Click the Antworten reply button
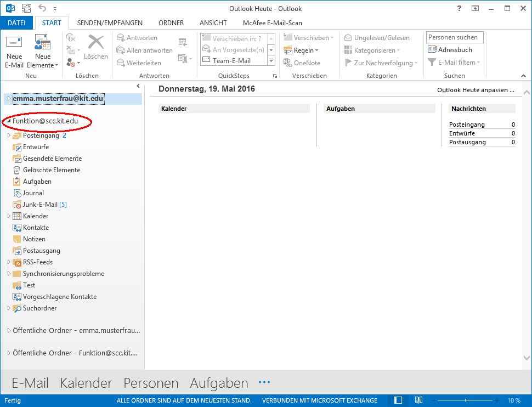 [137, 38]
